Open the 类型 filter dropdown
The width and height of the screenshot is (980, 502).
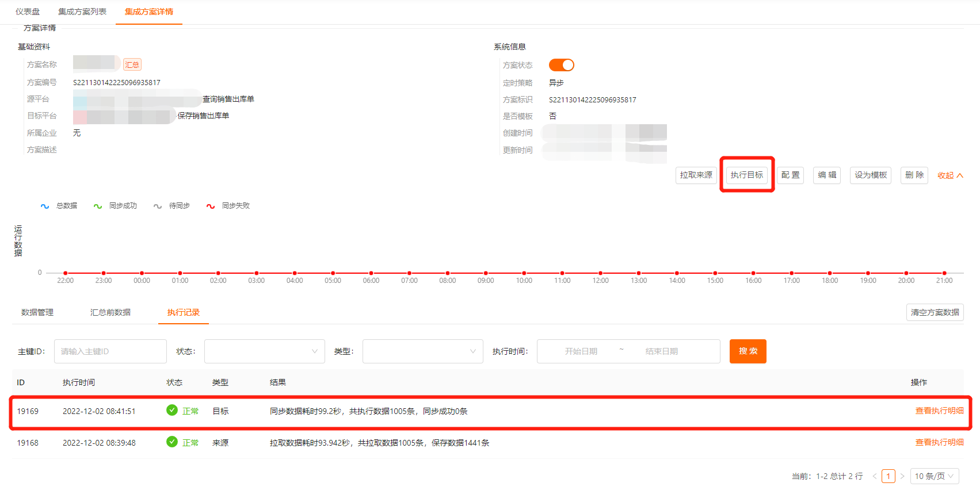[422, 351]
